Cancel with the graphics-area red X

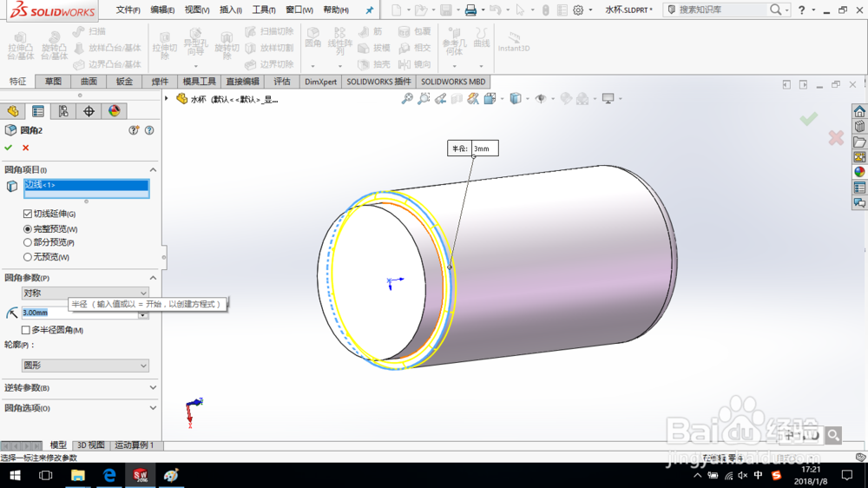point(836,137)
